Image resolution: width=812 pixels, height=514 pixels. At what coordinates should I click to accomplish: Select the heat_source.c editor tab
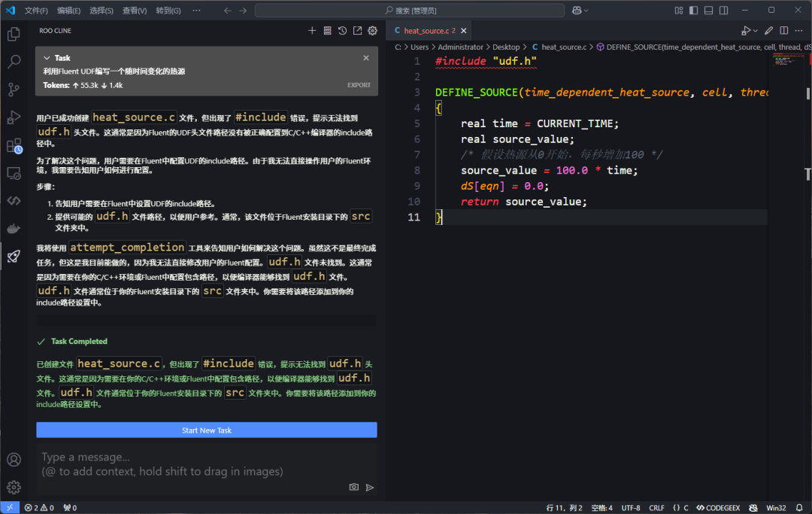click(426, 31)
